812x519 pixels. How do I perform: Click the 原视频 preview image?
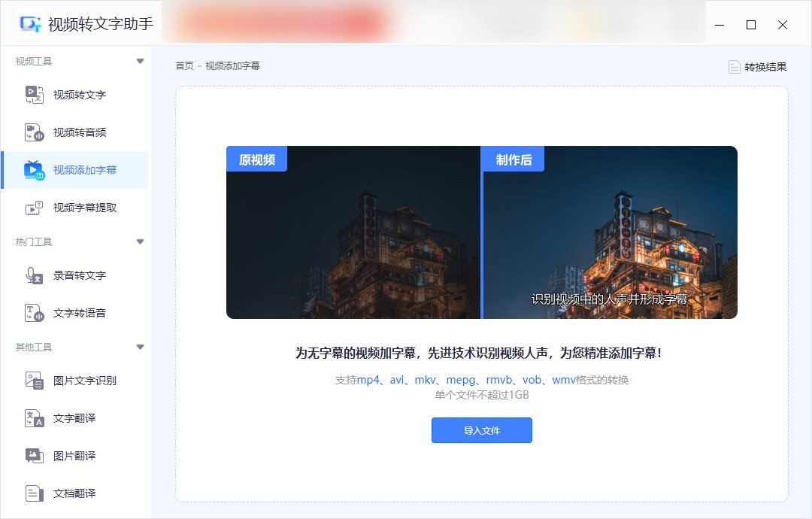point(352,232)
